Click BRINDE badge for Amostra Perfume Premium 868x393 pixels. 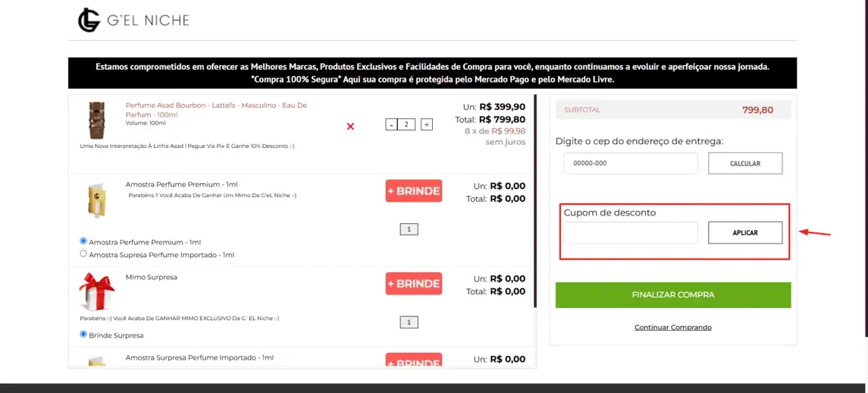pyautogui.click(x=413, y=191)
